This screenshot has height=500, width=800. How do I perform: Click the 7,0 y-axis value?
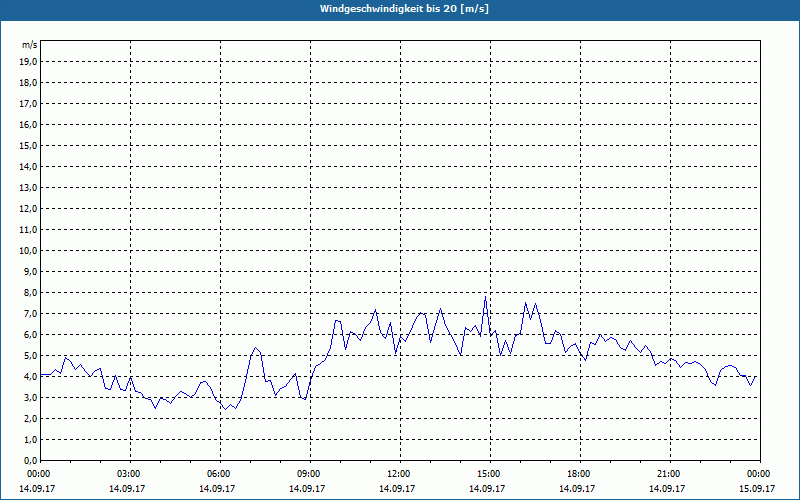coord(30,313)
